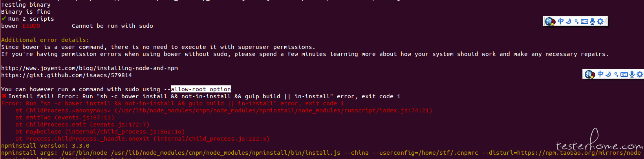Toggle the 中 language icon on the lower IME toolbar
This screenshot has width=644, height=159.
(600, 74)
